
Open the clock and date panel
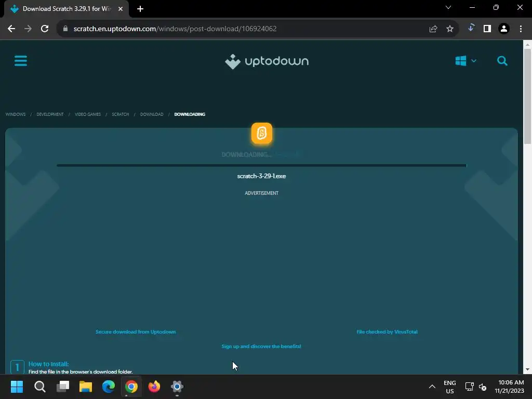click(x=509, y=387)
